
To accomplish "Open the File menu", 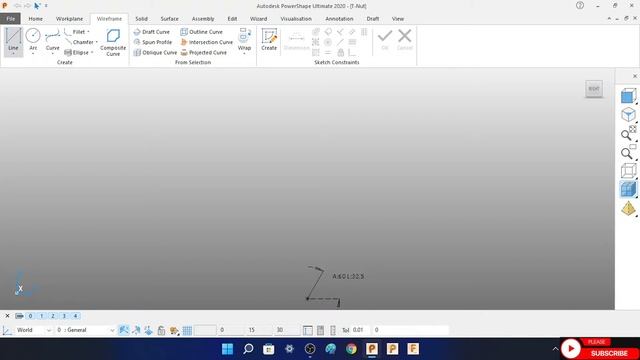I will [11, 19].
